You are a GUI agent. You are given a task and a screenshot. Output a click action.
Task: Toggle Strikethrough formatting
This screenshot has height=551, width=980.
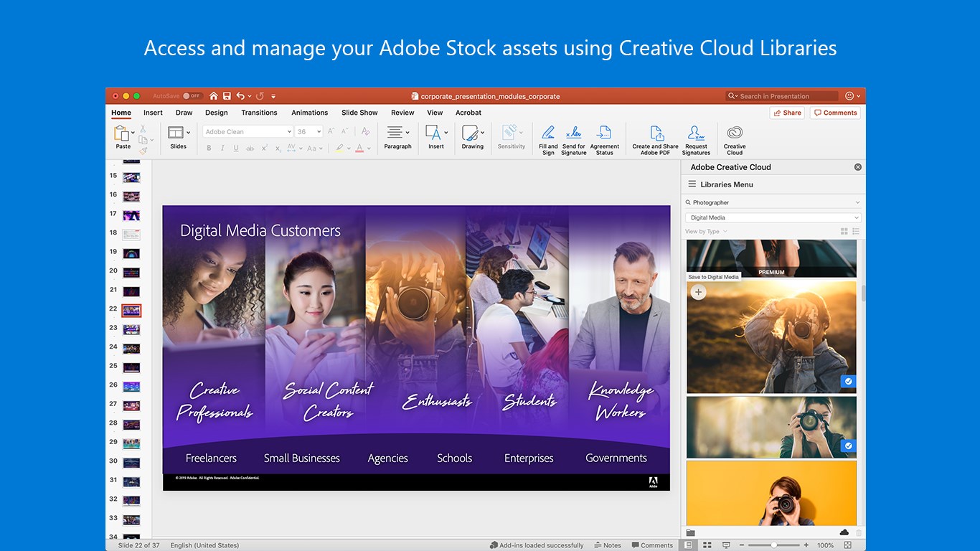coord(250,149)
